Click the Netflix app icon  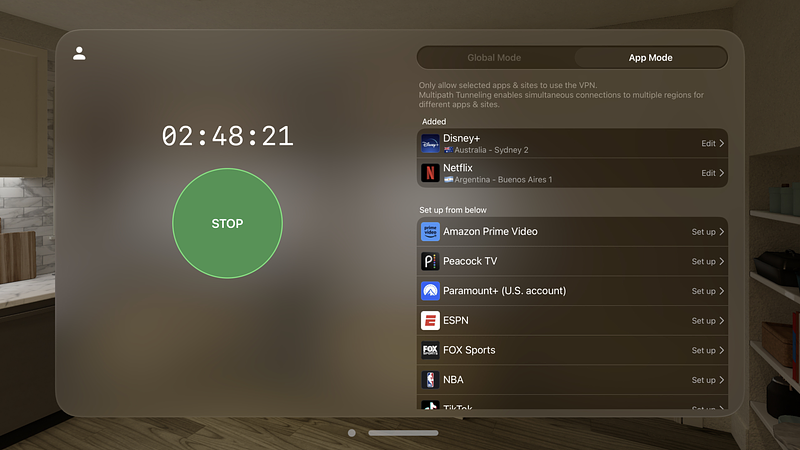coord(430,173)
